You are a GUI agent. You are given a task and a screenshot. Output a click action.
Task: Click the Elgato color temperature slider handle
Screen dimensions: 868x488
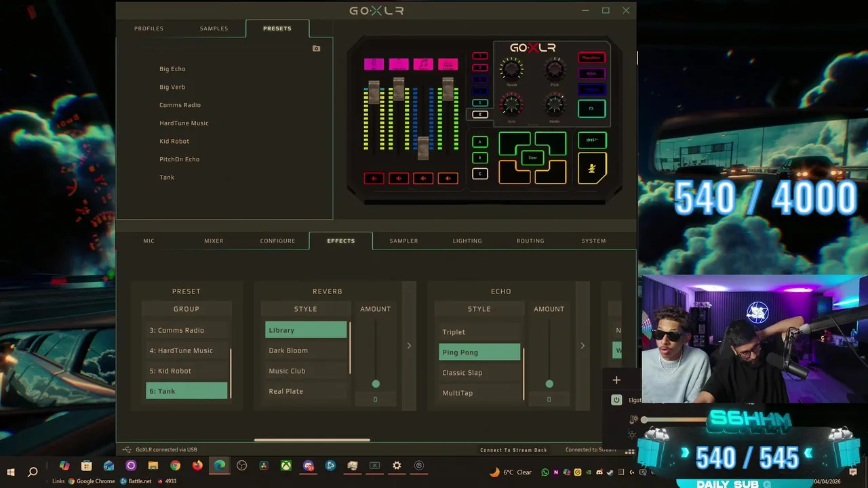coord(644,420)
